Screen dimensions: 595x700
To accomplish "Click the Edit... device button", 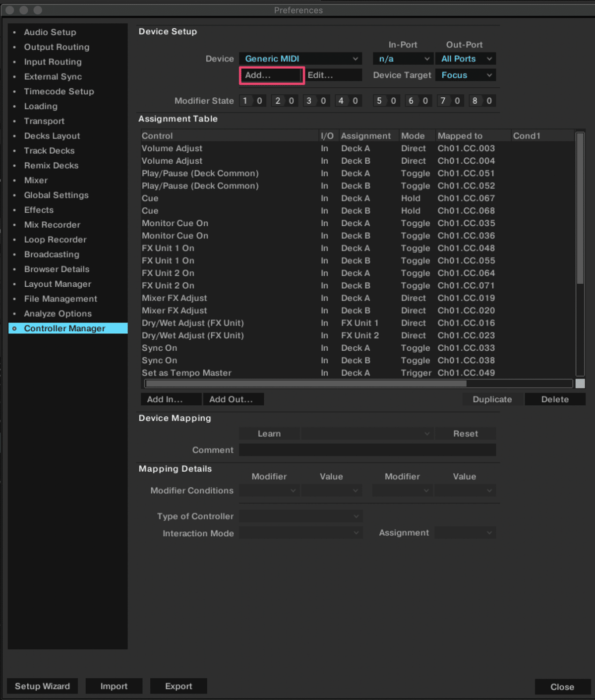I will 334,75.
